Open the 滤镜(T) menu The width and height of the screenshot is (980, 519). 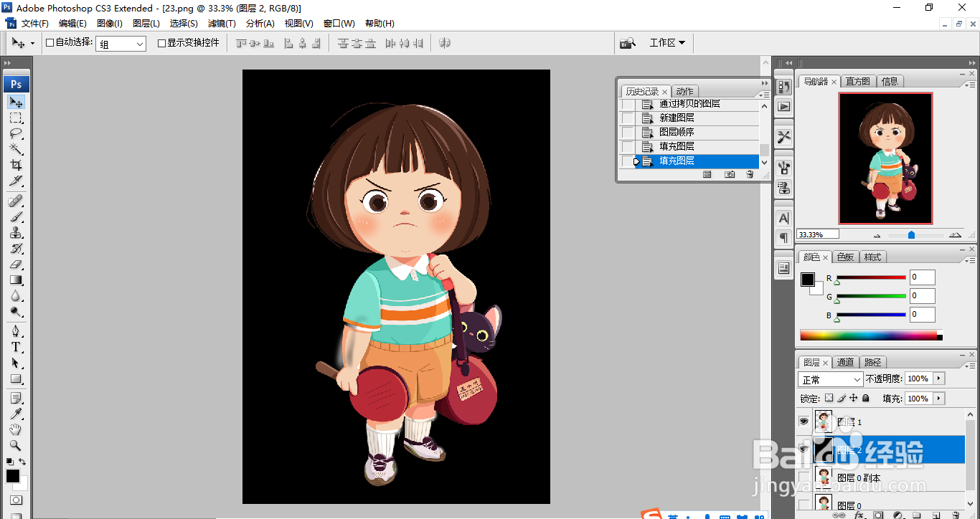coord(222,24)
